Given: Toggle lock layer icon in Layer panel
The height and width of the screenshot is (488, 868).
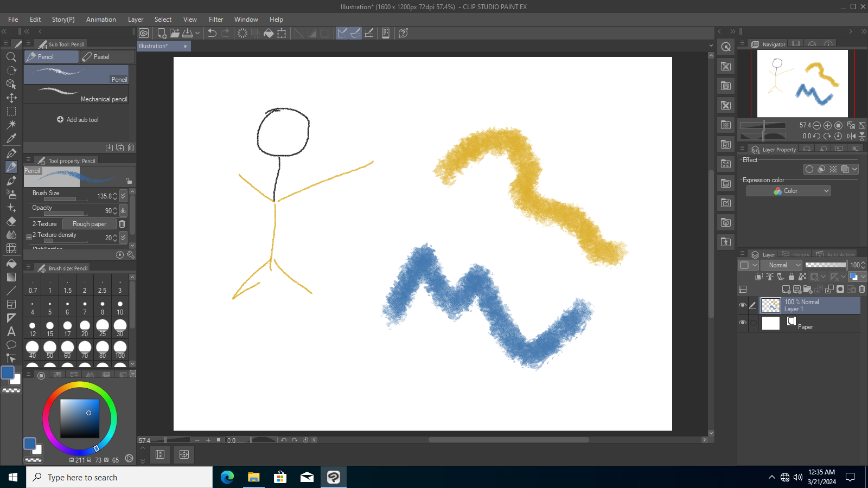Looking at the screenshot, I should [792, 277].
